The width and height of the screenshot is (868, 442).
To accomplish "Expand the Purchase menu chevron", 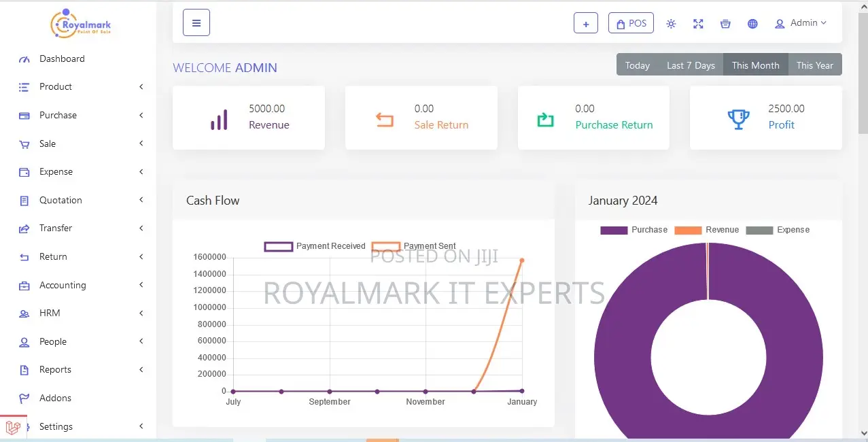I will point(141,116).
